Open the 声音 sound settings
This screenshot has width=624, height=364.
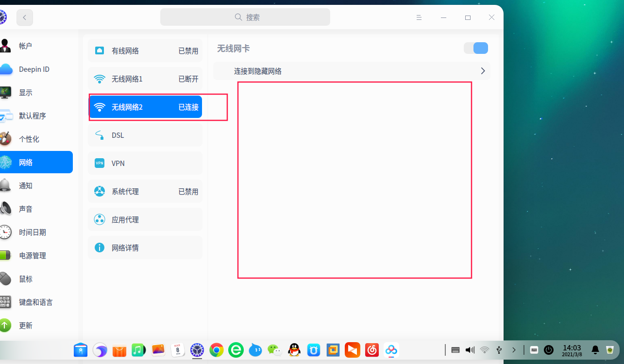(x=36, y=209)
